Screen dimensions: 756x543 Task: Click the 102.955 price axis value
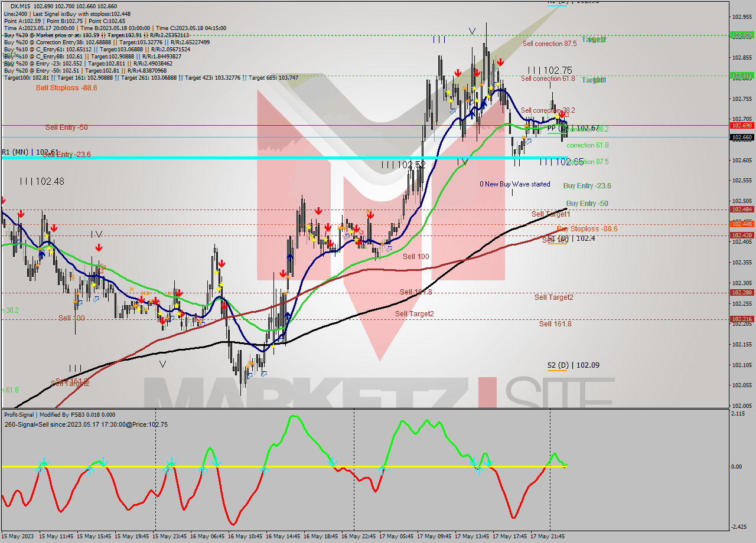pos(742,17)
